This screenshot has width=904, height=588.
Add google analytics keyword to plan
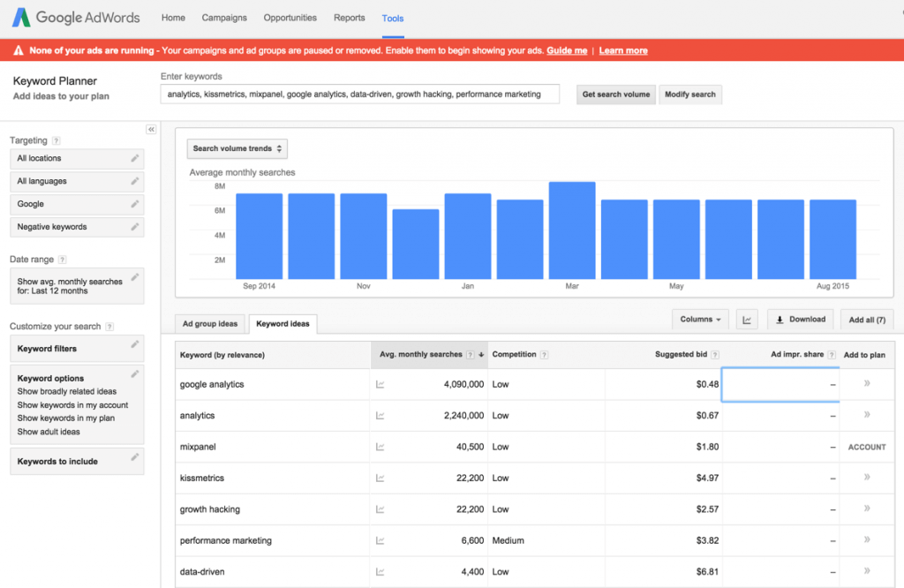click(867, 383)
